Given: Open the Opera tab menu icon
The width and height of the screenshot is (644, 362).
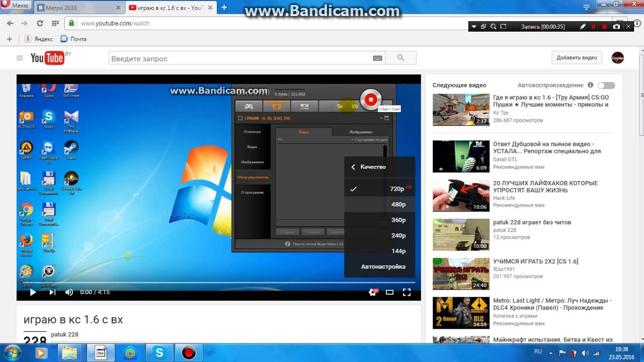Looking at the screenshot, I should (586, 7).
